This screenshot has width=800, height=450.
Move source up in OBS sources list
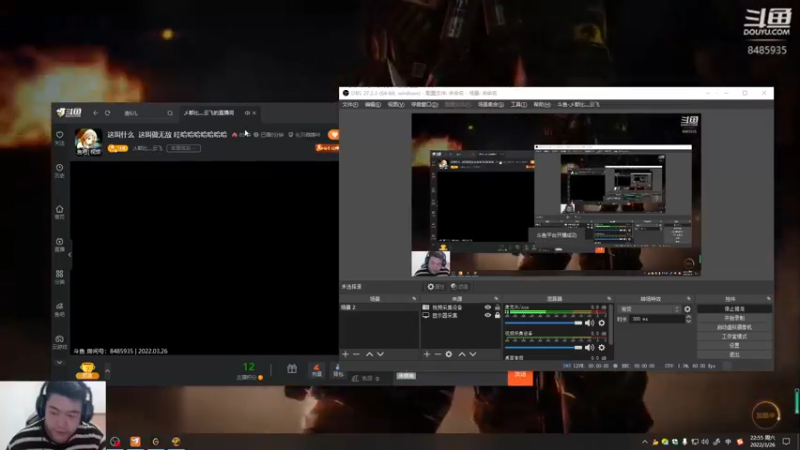pos(462,354)
